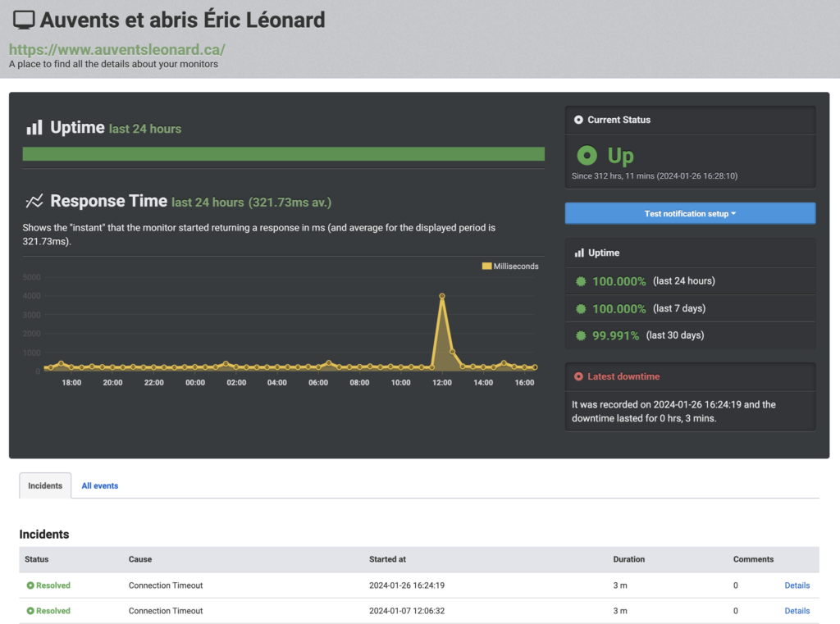Viewport: 840px width, 624px height.
Task: Open the auventsleonard.ca website link
Action: coord(117,49)
